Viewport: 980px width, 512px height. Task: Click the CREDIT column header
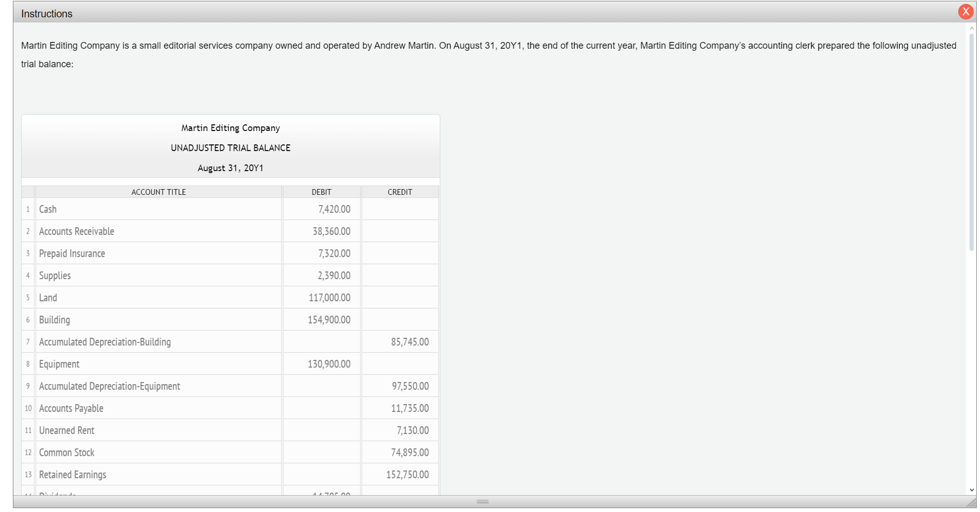click(399, 192)
